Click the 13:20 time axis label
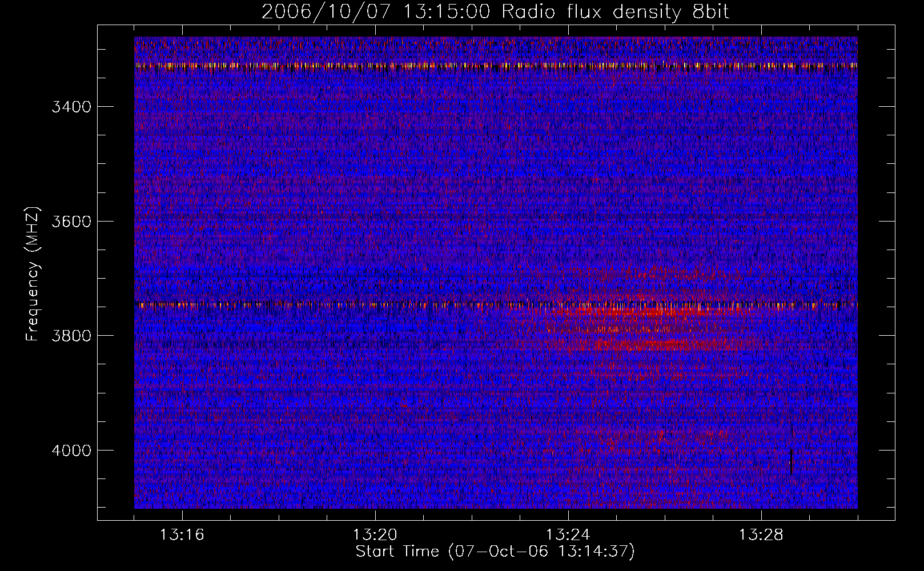This screenshot has width=924, height=571. tap(375, 535)
